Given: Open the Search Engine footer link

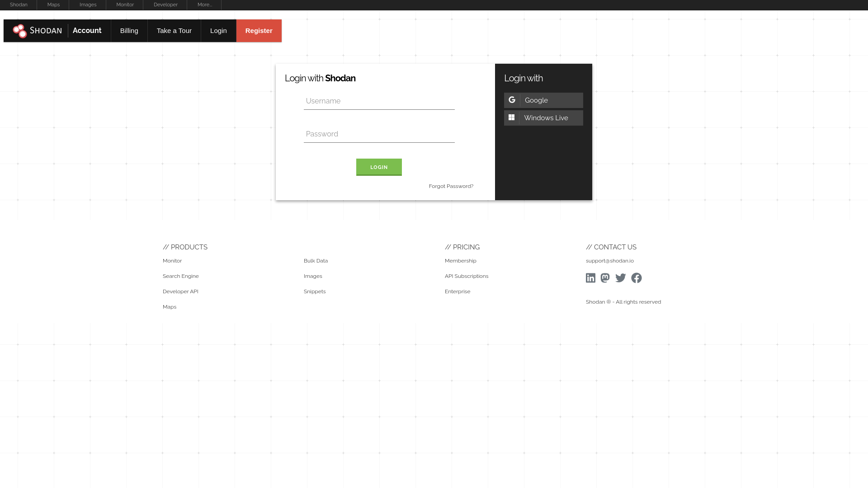Looking at the screenshot, I should click(181, 276).
